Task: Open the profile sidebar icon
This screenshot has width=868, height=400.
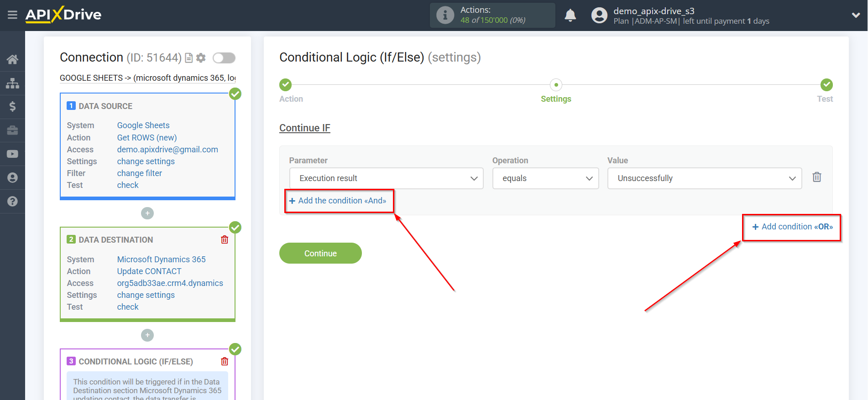Action: pos(12,178)
